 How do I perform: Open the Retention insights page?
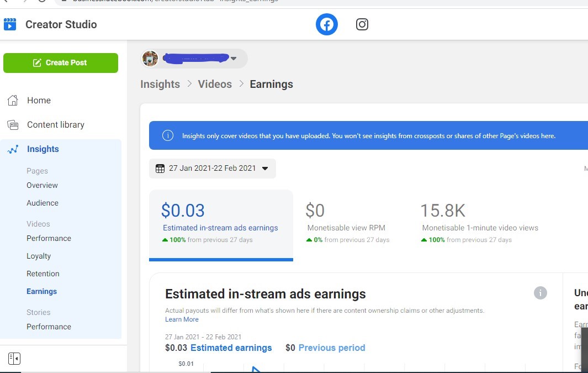click(x=43, y=274)
